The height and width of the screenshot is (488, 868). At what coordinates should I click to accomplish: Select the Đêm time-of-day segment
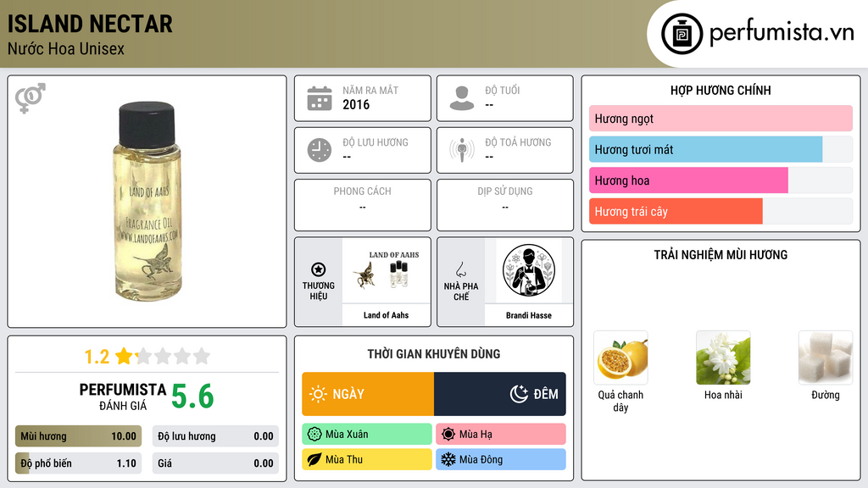pyautogui.click(x=500, y=394)
